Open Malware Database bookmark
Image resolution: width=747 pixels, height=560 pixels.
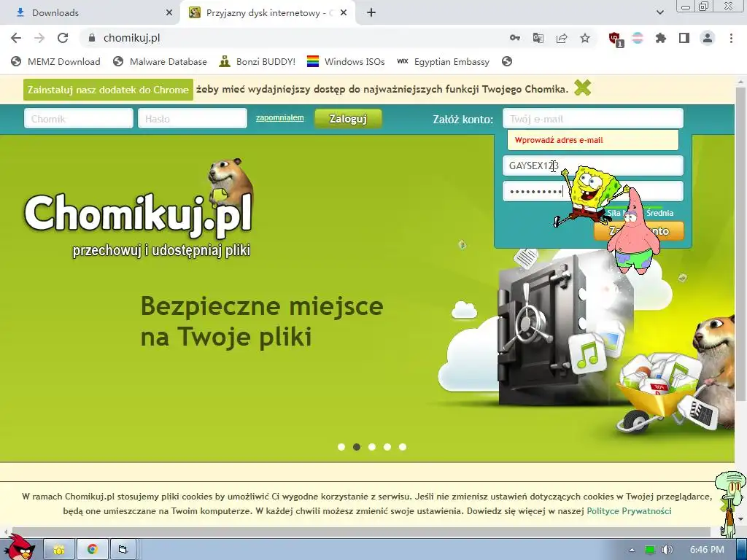[x=160, y=61]
